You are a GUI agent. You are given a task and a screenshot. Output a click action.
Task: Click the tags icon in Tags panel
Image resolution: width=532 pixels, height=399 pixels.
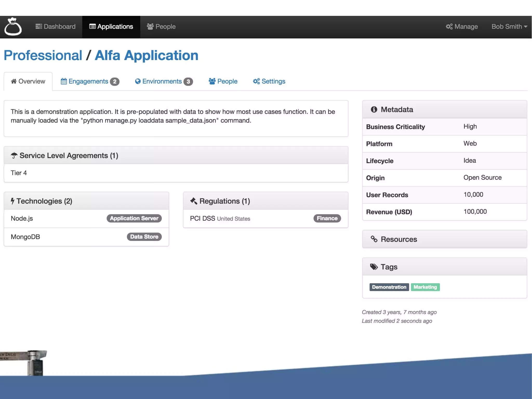374,267
